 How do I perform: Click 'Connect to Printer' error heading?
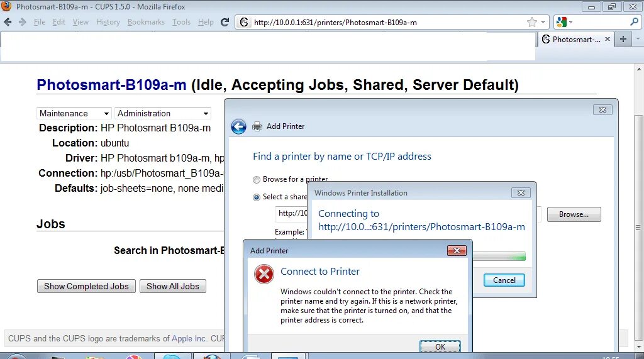click(x=320, y=272)
